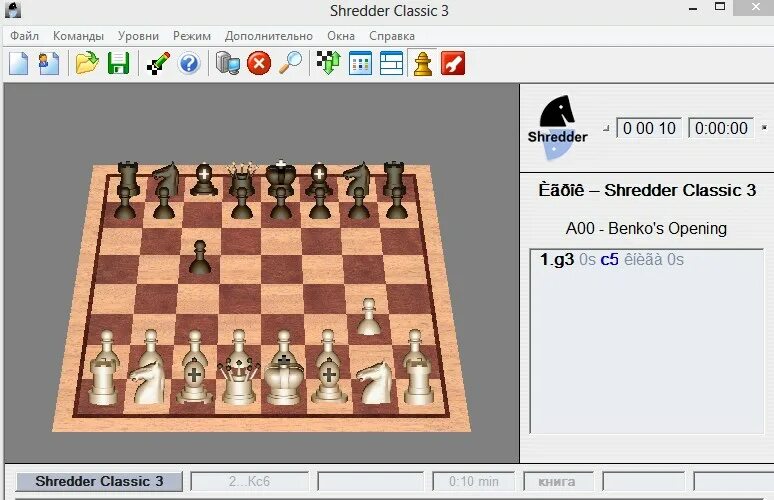Save the game with the green floppy icon

point(118,63)
